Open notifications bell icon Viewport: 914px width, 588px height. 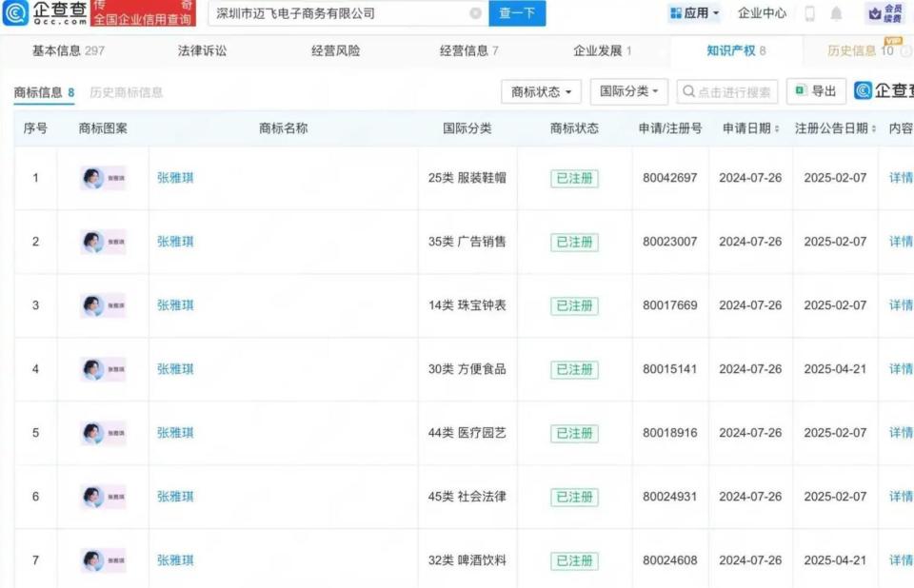(836, 12)
